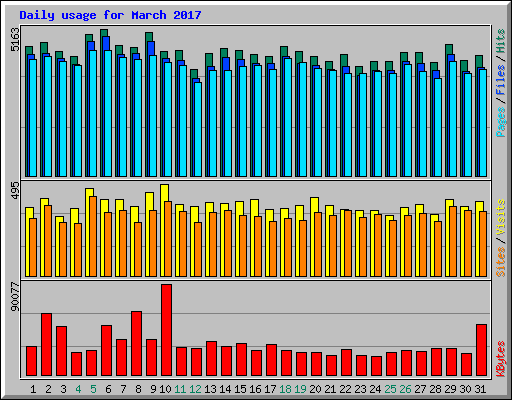Viewport: 512px width, 400px height.
Task: Select the red KBytes bar for day 31
Action: [x=482, y=350]
